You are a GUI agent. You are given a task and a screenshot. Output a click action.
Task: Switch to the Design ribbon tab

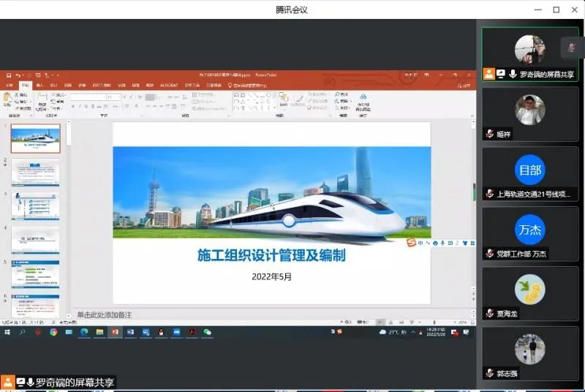tap(53, 86)
